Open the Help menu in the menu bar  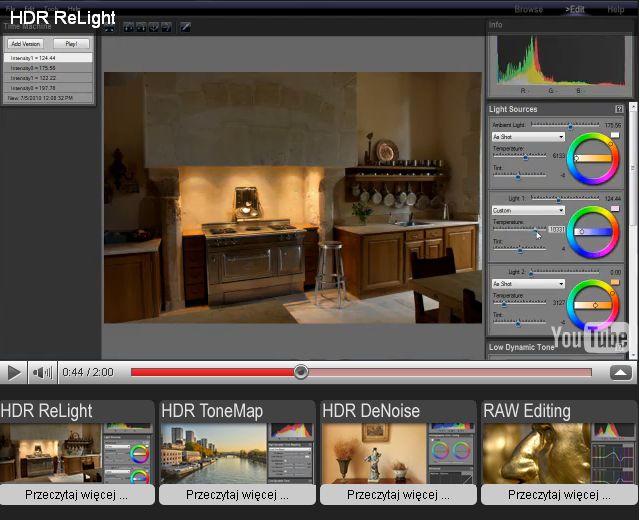[x=73, y=8]
